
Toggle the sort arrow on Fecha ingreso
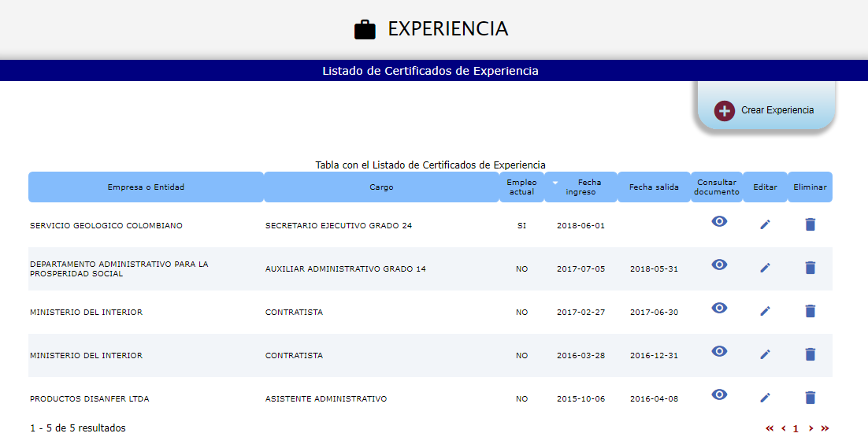(x=555, y=183)
